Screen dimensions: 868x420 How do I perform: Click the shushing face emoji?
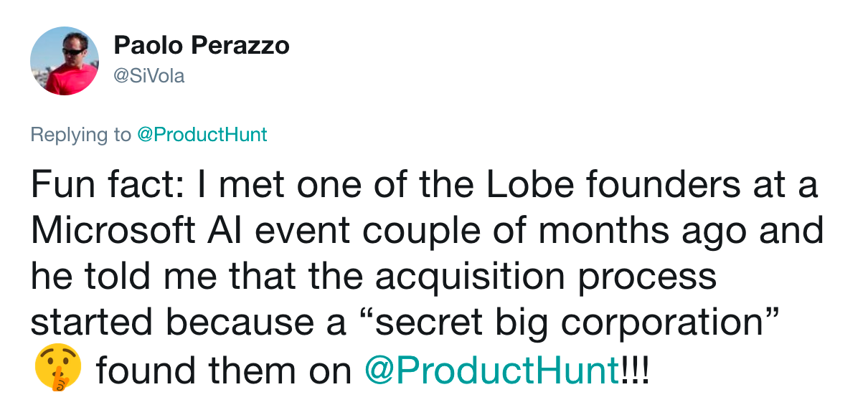(57, 371)
